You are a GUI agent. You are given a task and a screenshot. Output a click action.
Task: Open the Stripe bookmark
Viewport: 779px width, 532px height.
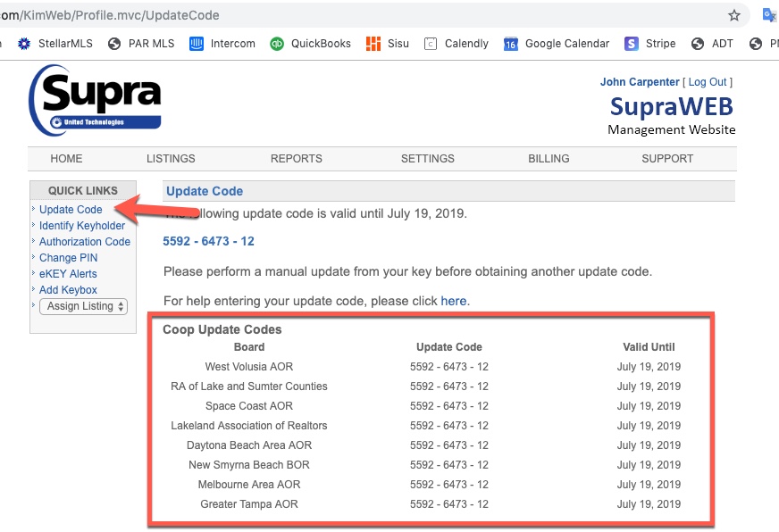tap(650, 43)
